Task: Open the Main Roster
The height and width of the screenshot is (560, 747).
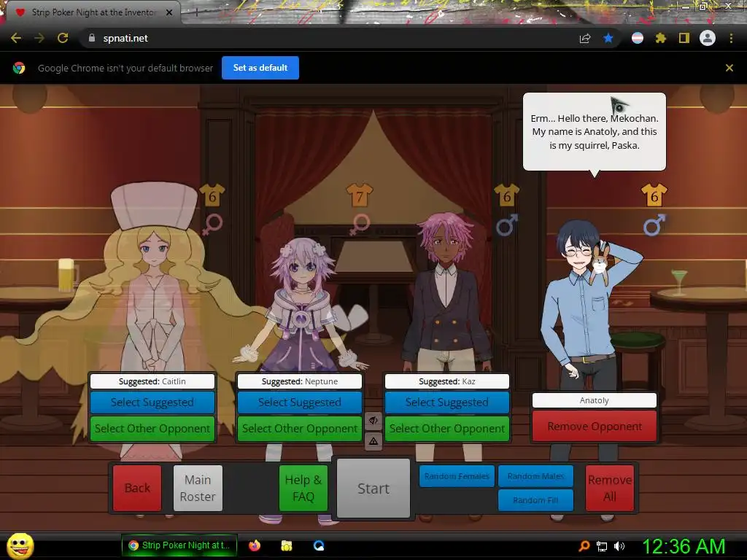Action: (x=198, y=488)
